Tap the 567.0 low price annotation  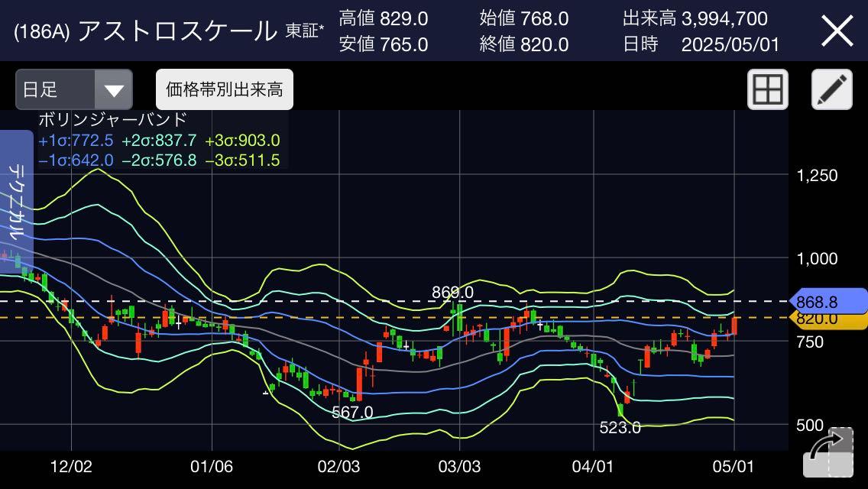click(352, 413)
